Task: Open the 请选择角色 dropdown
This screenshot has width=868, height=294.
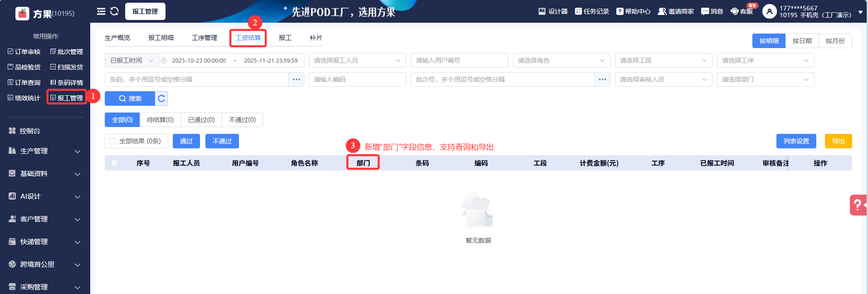Action: [561, 60]
